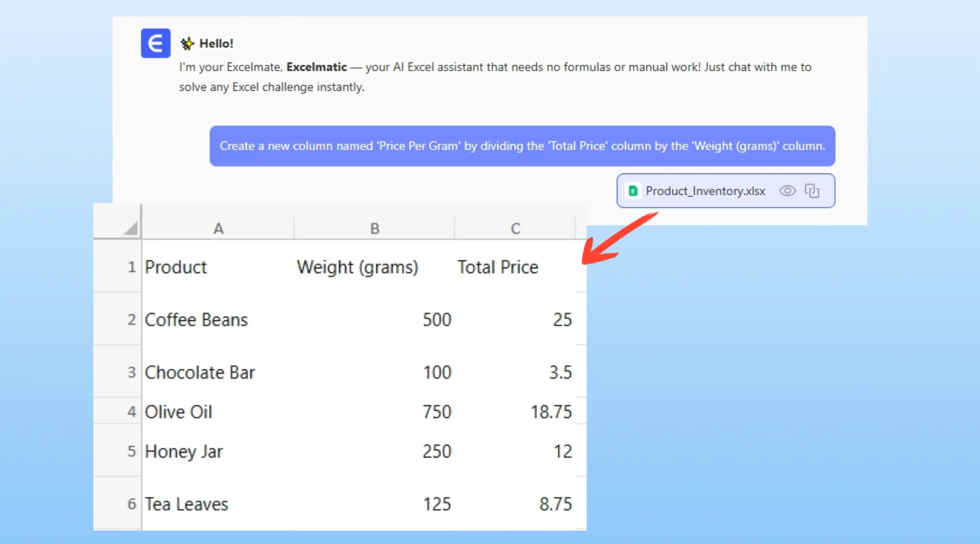Click the Total Price header cell
The image size is (980, 544).
498,267
